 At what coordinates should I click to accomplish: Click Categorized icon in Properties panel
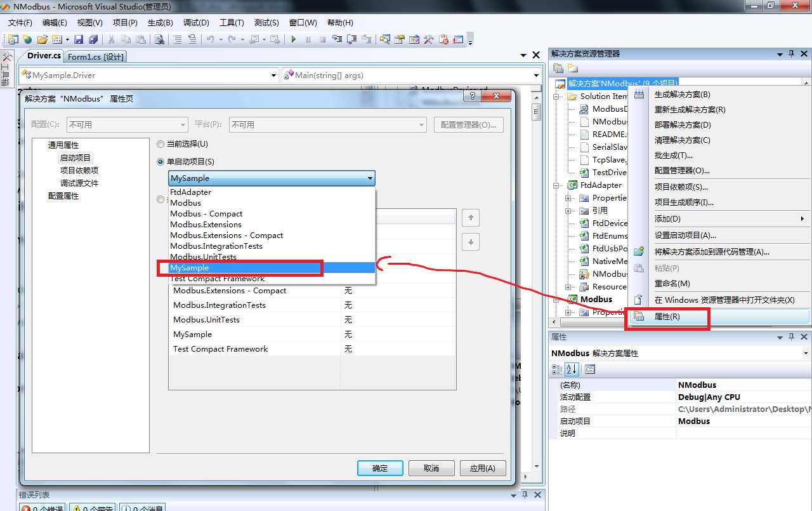tap(557, 369)
